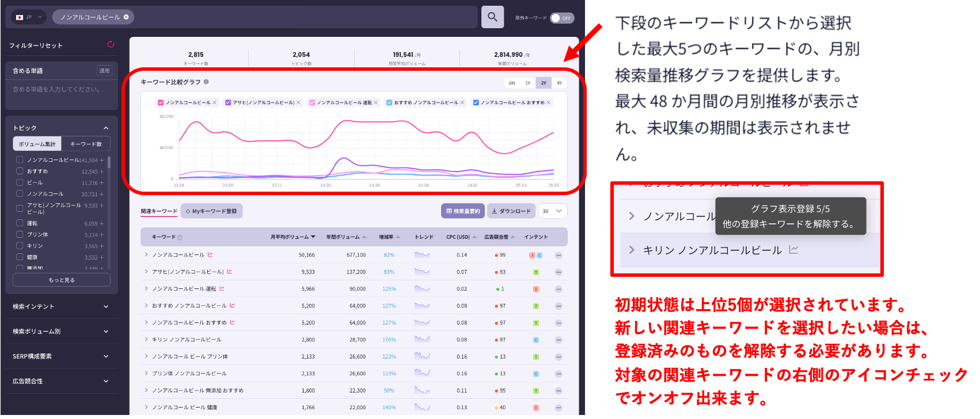Click graph icon next to アサヒ(ノンアルコールビール) row
Screen dimensions: 980x419
230,272
